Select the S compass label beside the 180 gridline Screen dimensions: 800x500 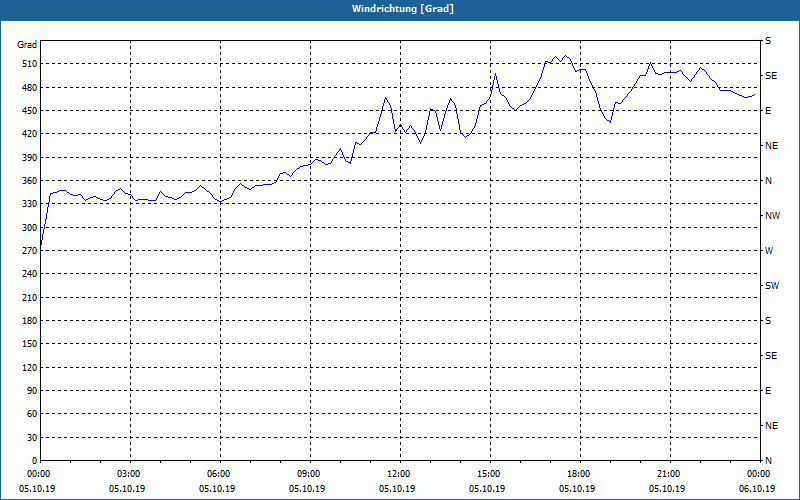point(768,321)
